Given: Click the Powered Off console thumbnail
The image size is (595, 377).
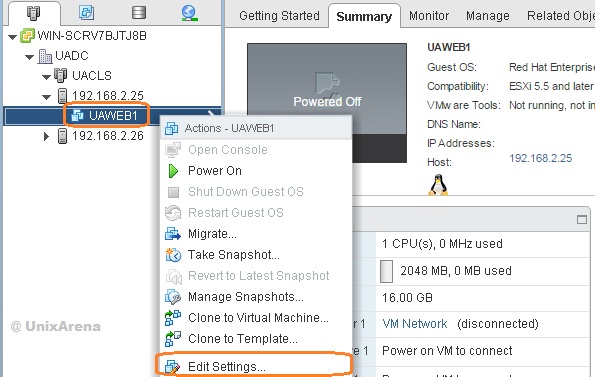Looking at the screenshot, I should pos(327,102).
